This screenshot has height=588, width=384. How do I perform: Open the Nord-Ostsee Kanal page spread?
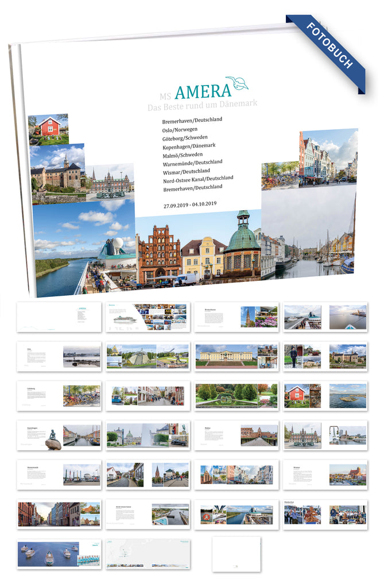click(x=148, y=514)
